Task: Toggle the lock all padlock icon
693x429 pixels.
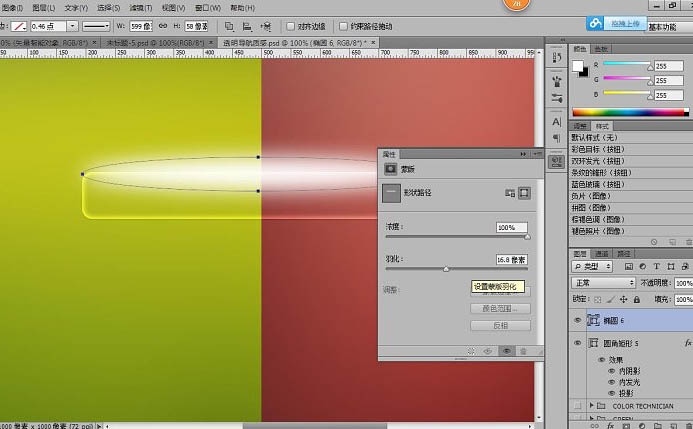Action: [x=636, y=300]
